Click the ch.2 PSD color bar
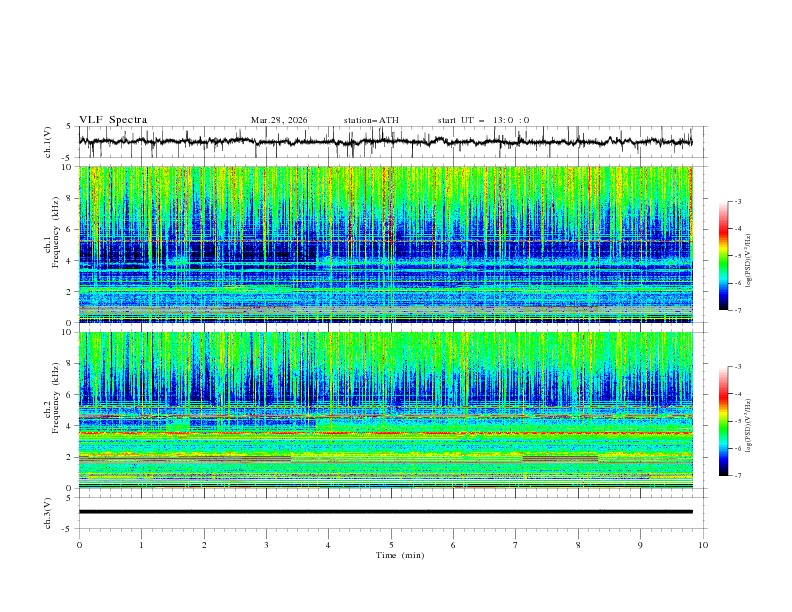The image size is (792, 612). (x=723, y=421)
